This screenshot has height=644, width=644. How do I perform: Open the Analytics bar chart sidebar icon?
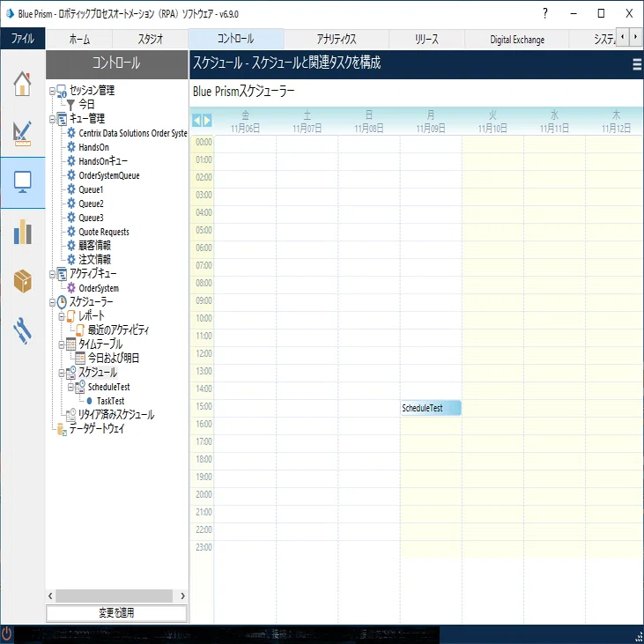coord(22,232)
